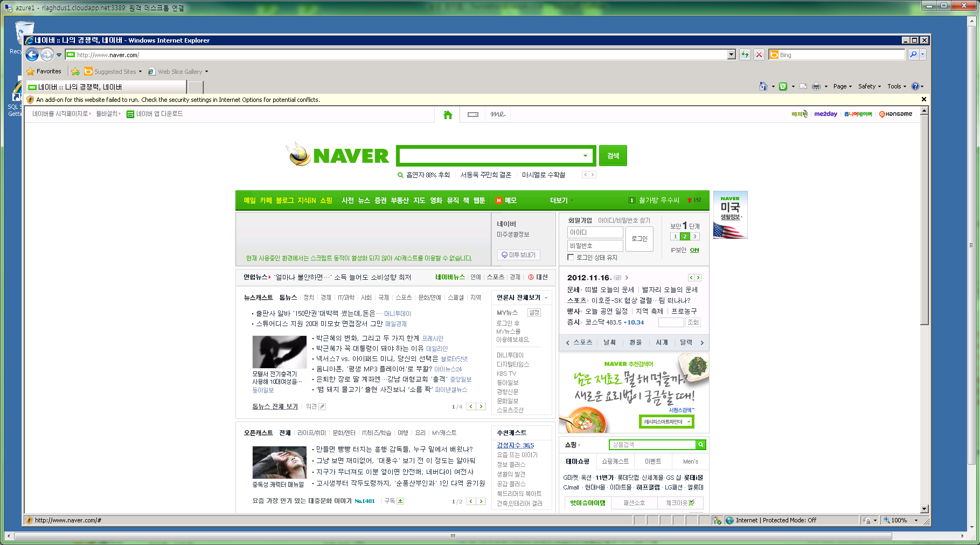This screenshot has width=980, height=545.
Task: Click the Print icon in command bar
Action: [x=816, y=86]
